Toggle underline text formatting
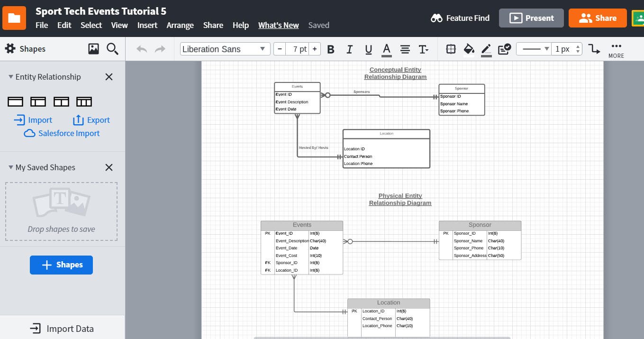Screen dimensions: 644x339 click(x=368, y=49)
